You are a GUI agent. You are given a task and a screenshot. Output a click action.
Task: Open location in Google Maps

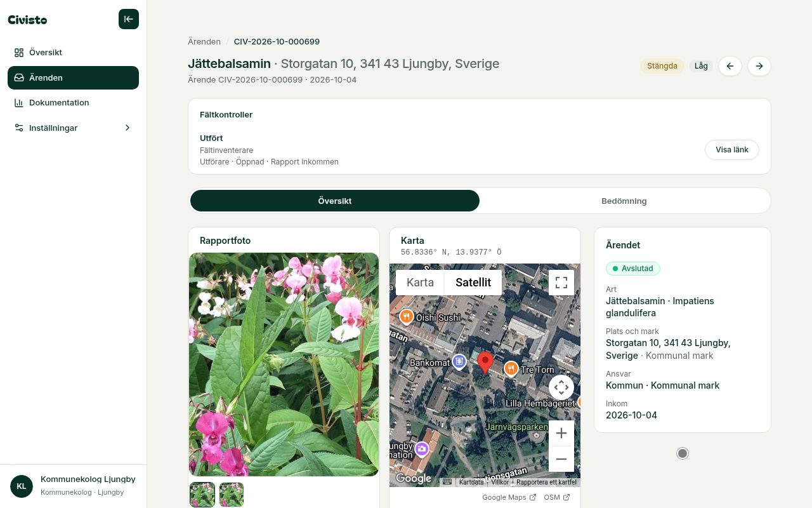tap(509, 497)
